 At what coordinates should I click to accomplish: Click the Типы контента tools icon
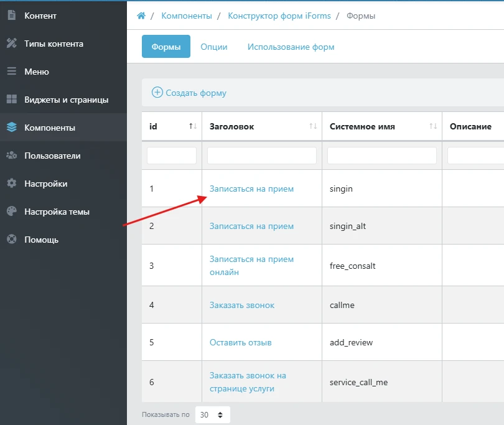[11, 44]
